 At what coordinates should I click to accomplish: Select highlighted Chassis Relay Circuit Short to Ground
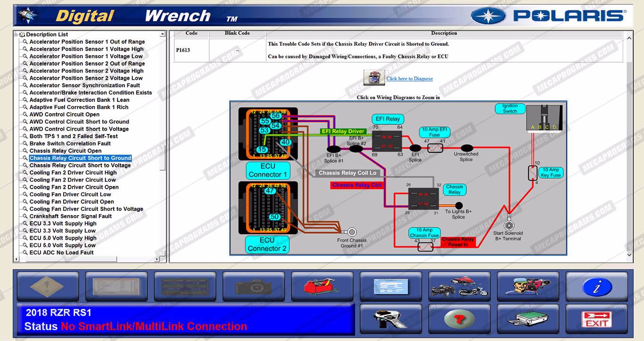(80, 158)
